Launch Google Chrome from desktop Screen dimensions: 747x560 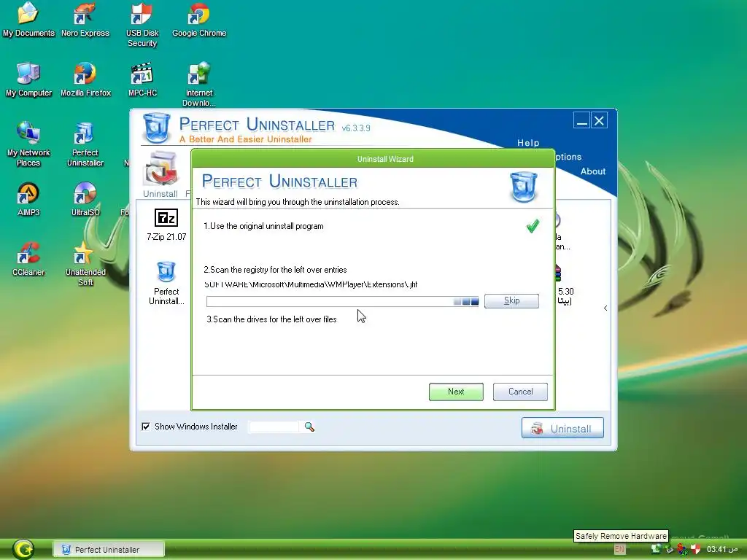[199, 20]
